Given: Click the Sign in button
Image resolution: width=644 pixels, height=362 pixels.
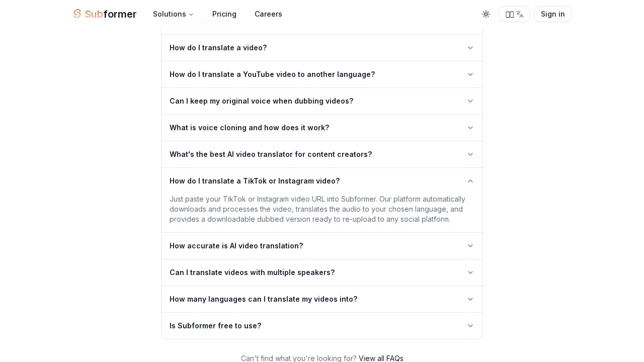Looking at the screenshot, I should 552,14.
